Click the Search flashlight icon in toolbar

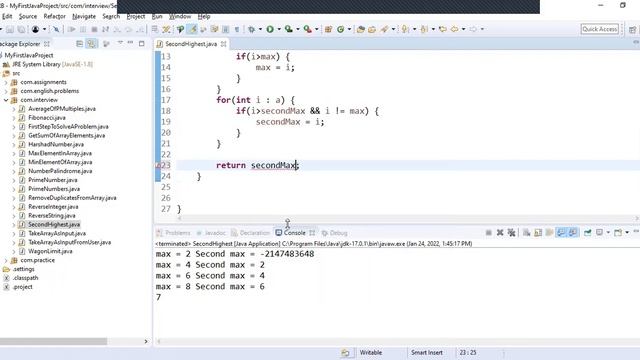(384, 29)
